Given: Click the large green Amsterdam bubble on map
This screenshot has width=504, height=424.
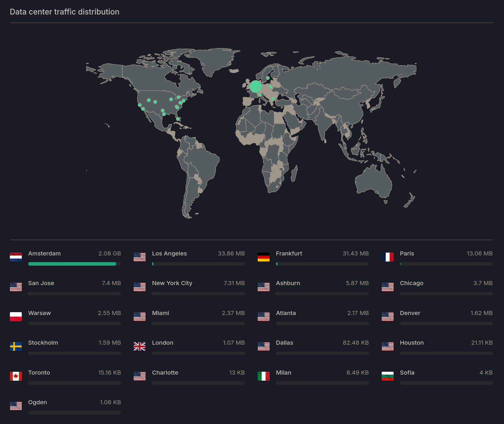Looking at the screenshot, I should [256, 86].
